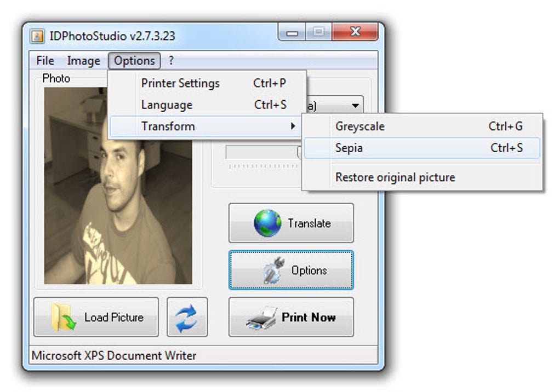Click the rotate blue arrows button
This screenshot has width=559, height=392.
[x=187, y=317]
